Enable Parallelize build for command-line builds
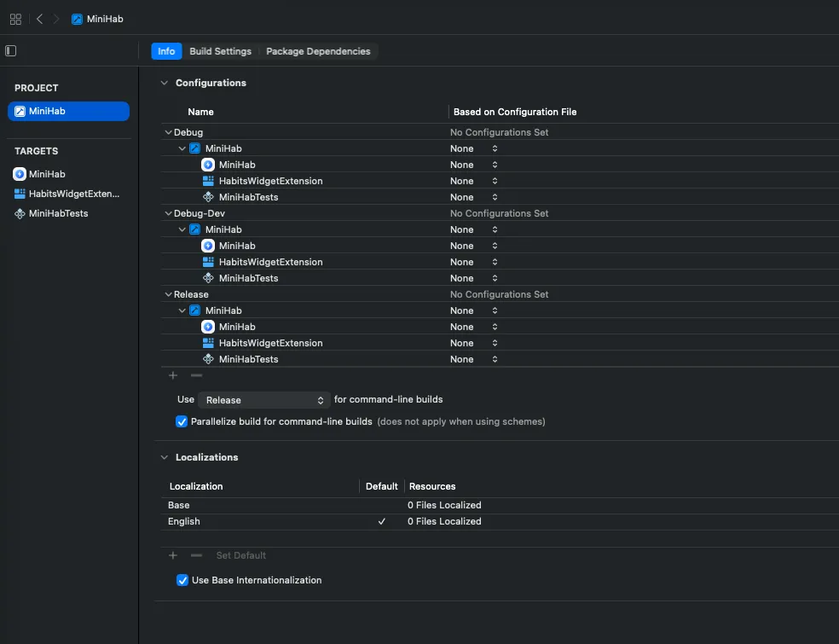Viewport: 839px width, 644px height. 182,421
